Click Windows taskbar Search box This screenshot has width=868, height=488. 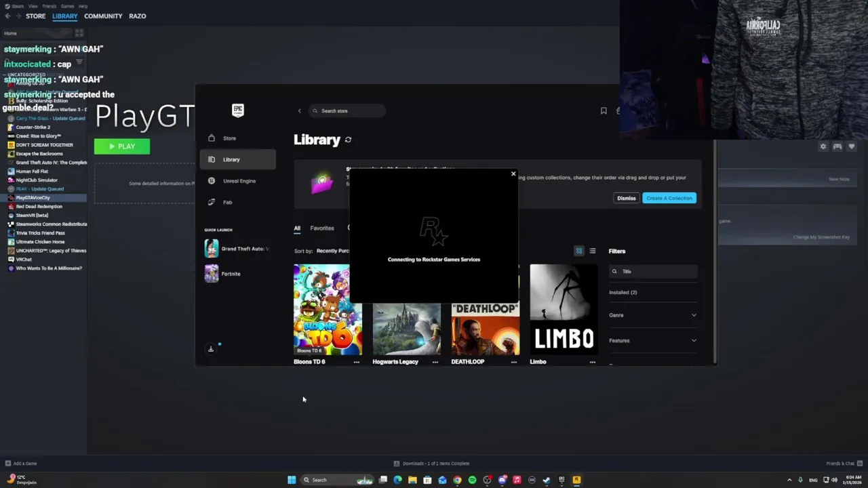coord(337,480)
